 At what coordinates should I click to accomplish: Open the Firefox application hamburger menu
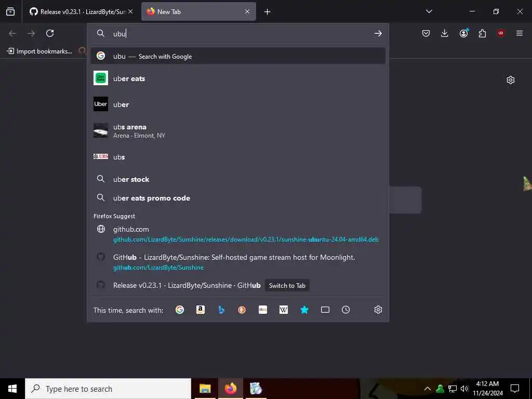pos(520,33)
